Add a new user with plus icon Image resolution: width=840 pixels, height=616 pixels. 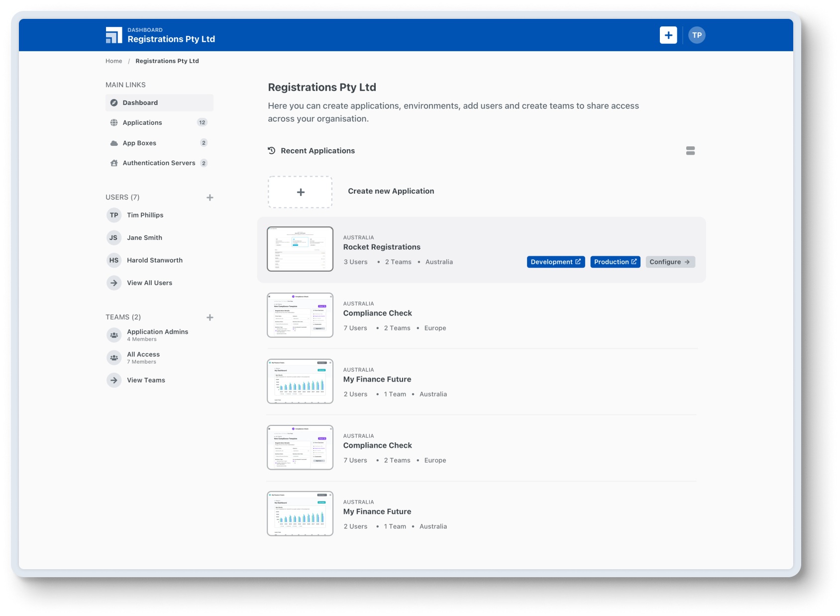point(210,198)
